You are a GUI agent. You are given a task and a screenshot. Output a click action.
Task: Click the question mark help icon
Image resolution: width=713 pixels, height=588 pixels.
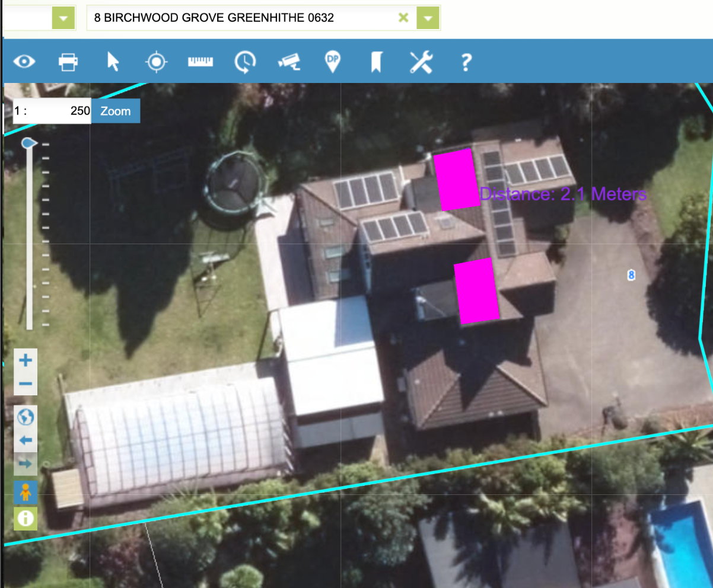[466, 62]
